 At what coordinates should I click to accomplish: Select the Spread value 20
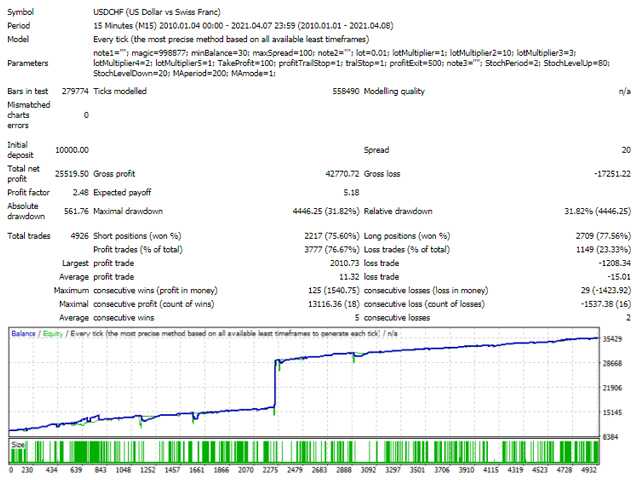coord(625,148)
